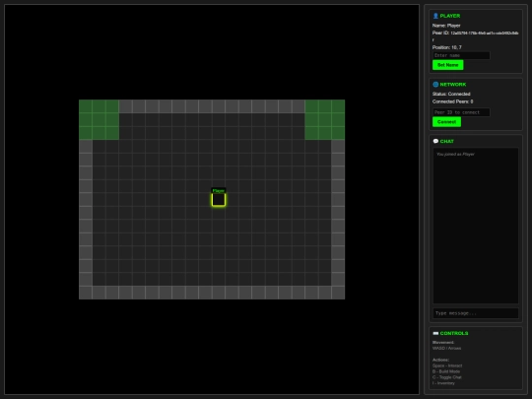The height and width of the screenshot is (399, 532).
Task: Click the "WASD / Arrows" controls line
Action: (x=446, y=348)
